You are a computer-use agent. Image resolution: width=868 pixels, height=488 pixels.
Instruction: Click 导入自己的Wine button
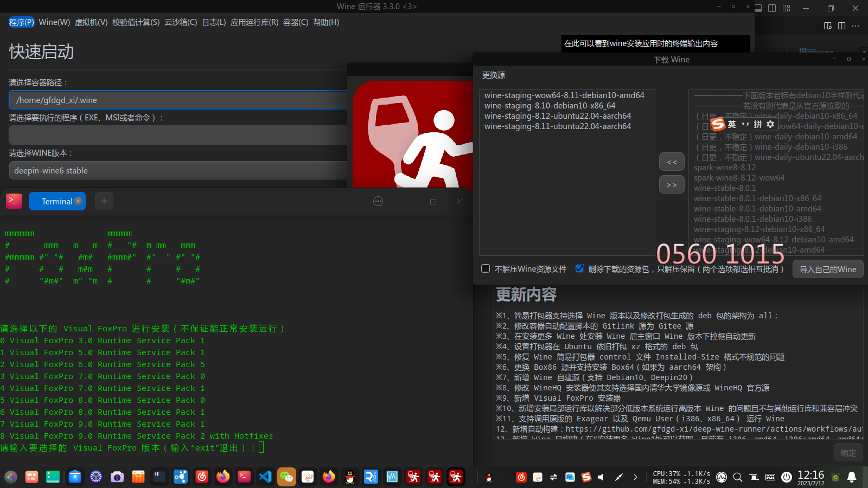click(x=828, y=269)
